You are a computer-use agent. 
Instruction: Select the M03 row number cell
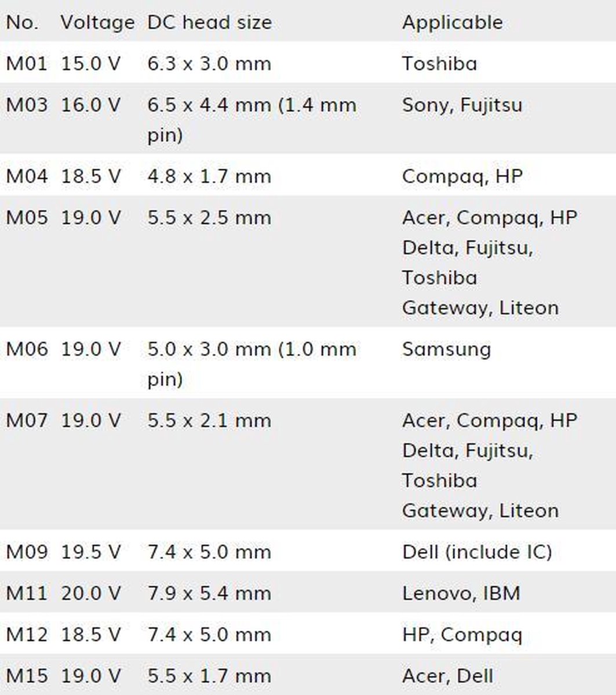click(27, 105)
